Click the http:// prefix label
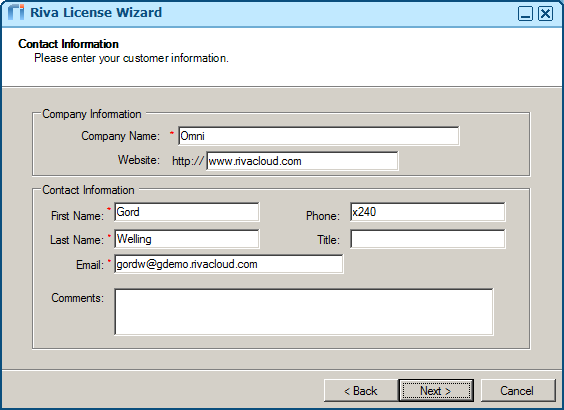This screenshot has width=564, height=410. 188,161
